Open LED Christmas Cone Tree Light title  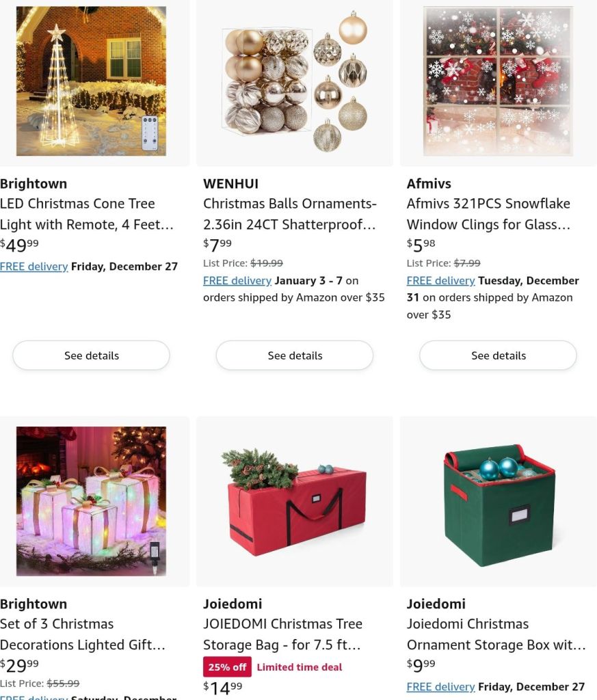[87, 214]
